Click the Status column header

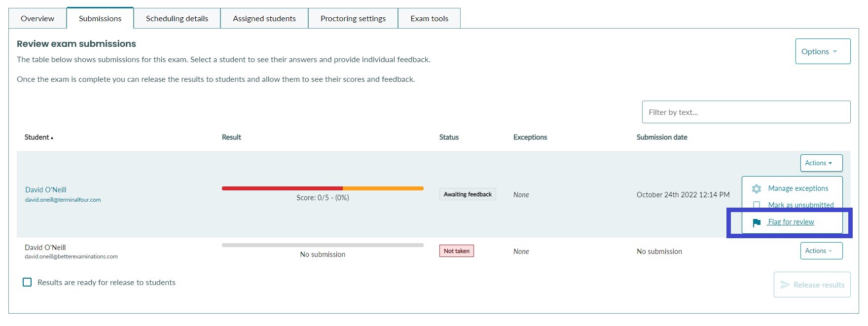pyautogui.click(x=449, y=137)
